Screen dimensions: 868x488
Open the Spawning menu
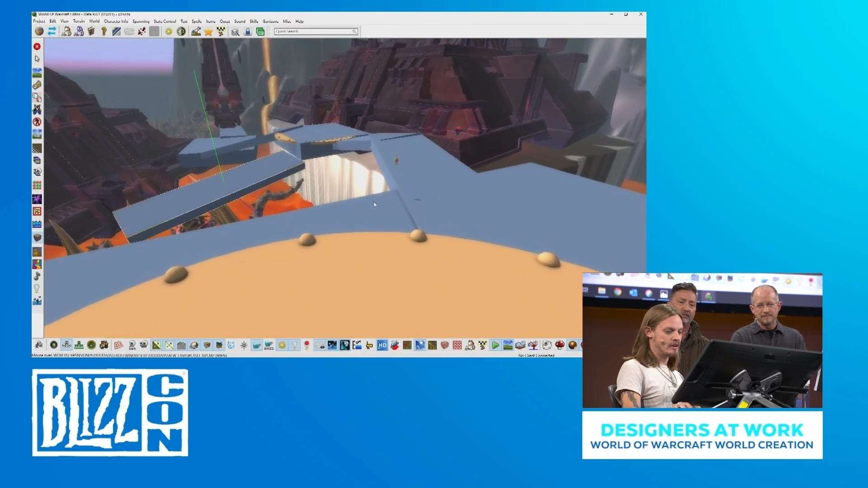[x=141, y=21]
